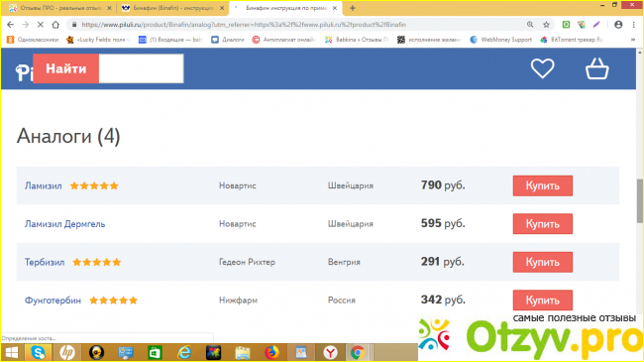Open the Фунготербин product link
Image resolution: width=644 pixels, height=362 pixels.
click(x=53, y=301)
